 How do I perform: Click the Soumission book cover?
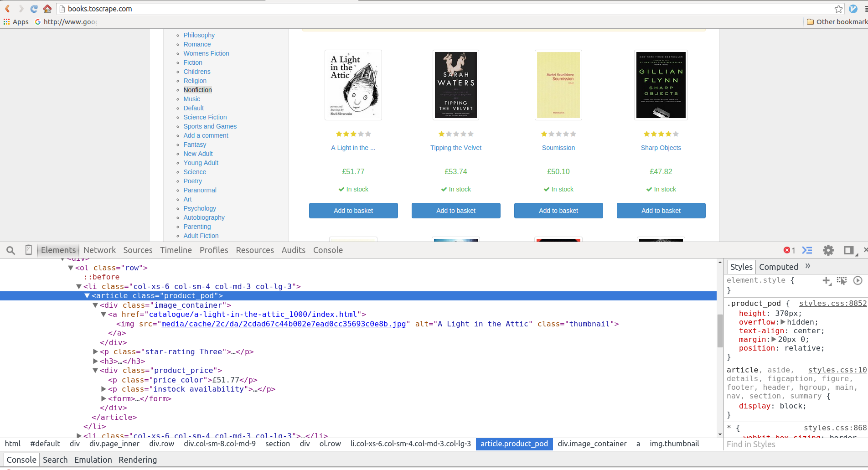(x=558, y=85)
